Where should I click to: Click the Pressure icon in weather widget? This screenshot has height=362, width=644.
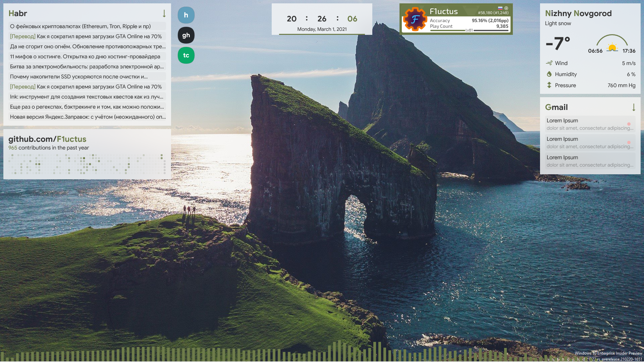(549, 85)
